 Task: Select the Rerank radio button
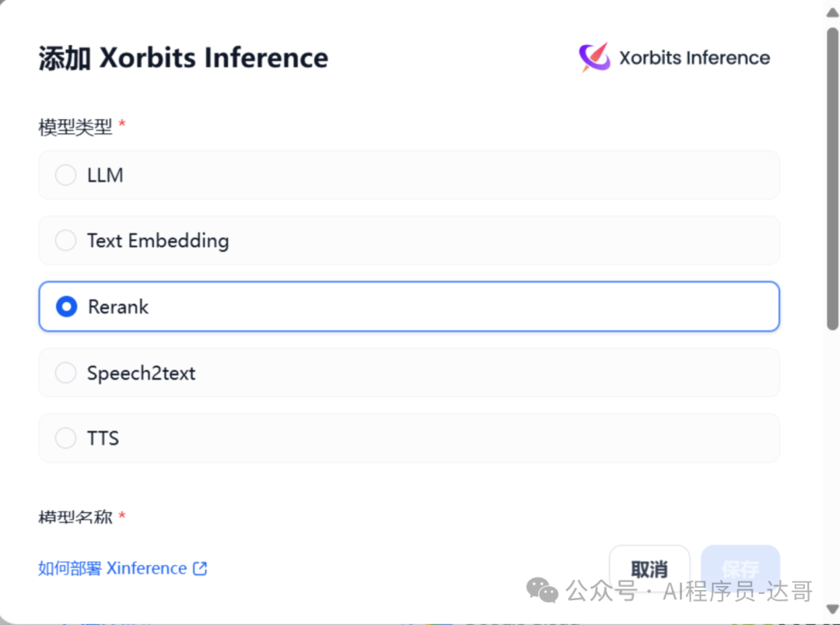[66, 307]
